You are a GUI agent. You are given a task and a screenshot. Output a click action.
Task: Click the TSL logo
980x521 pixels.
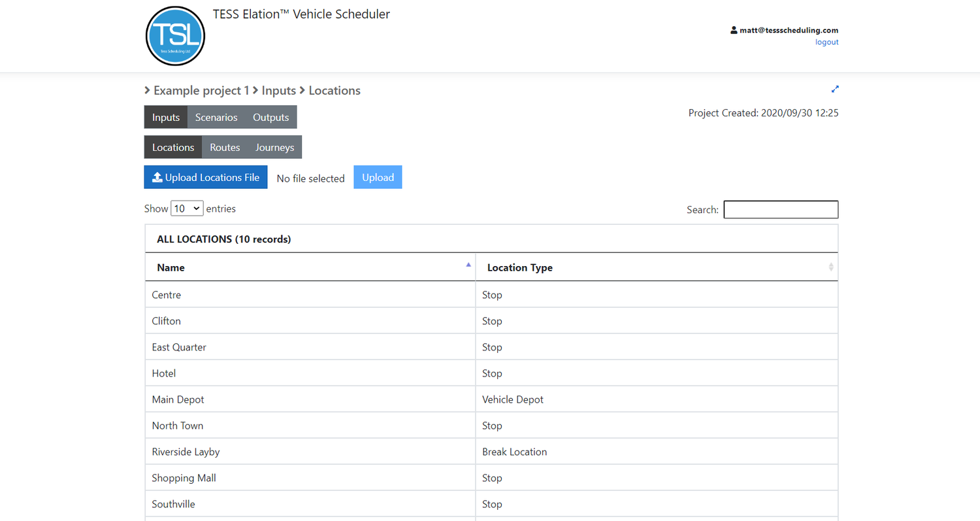coord(175,36)
